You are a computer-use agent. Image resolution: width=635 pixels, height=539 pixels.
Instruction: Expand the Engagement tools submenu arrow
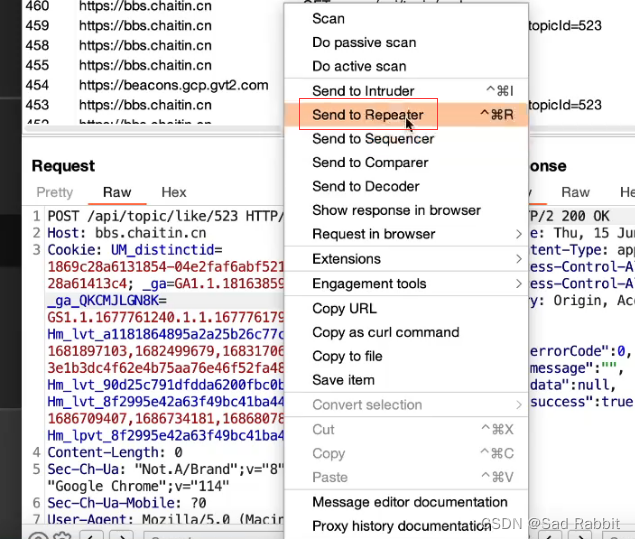(x=519, y=283)
